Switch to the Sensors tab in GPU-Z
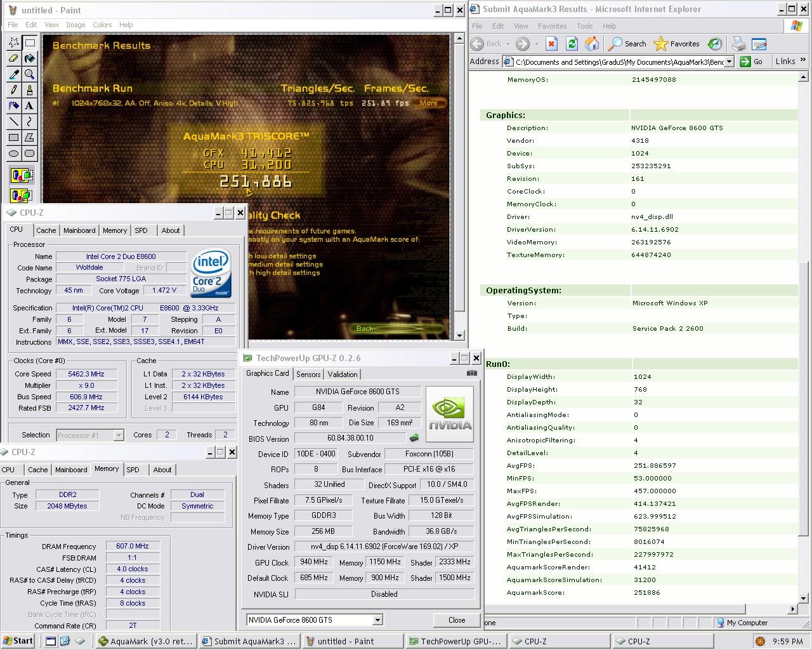Image resolution: width=812 pixels, height=650 pixels. [x=308, y=375]
